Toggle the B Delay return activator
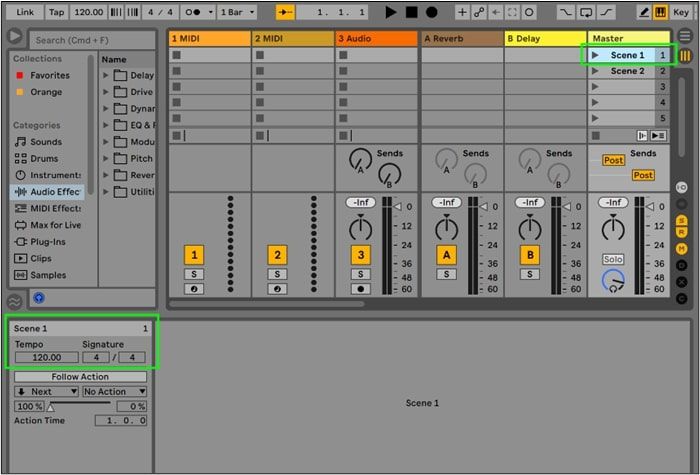This screenshot has width=700, height=475. pos(530,255)
